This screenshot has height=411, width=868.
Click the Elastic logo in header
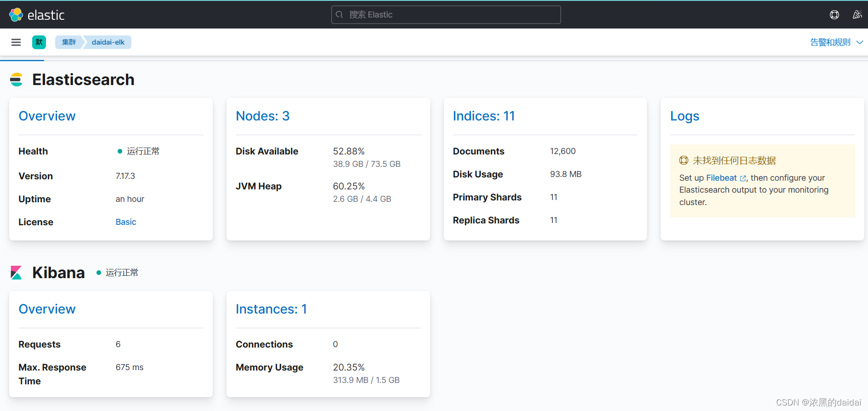click(x=37, y=15)
